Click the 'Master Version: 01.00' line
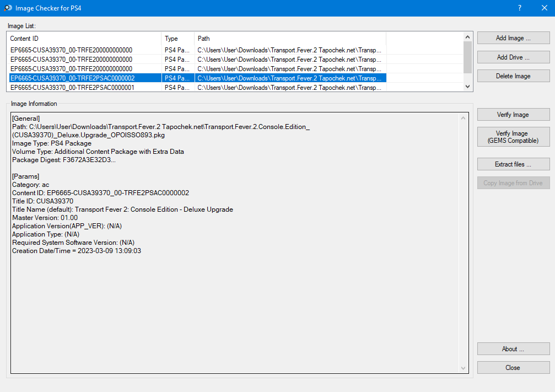The image size is (555, 392). (x=45, y=218)
